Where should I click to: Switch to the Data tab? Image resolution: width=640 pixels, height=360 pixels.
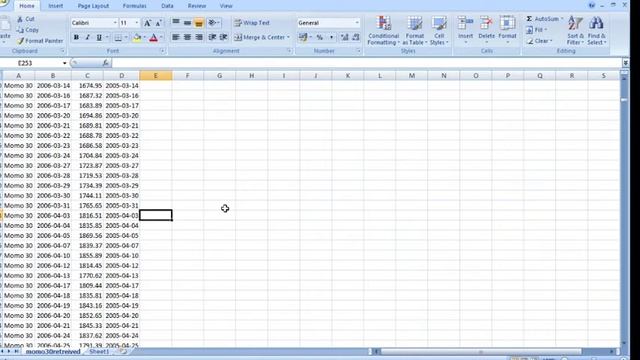click(x=167, y=6)
